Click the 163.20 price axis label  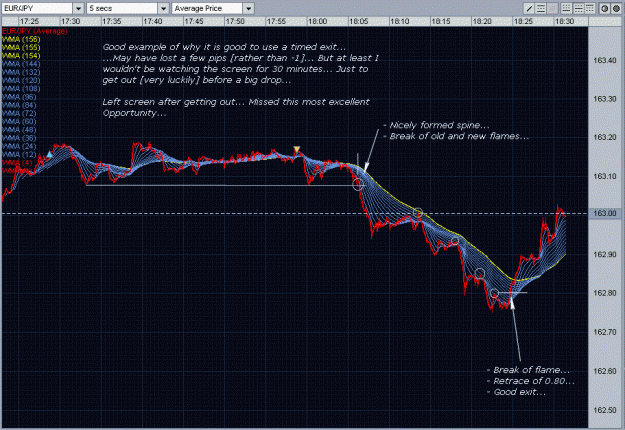[605, 137]
